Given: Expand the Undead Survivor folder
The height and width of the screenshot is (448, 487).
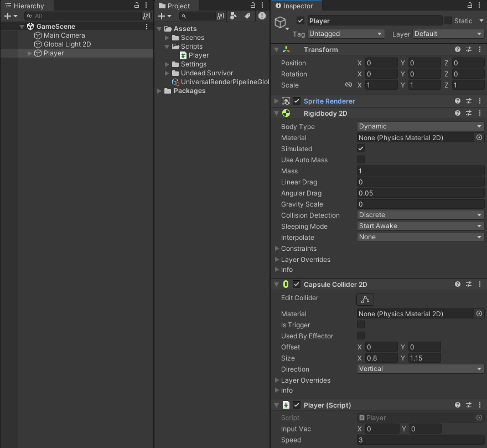Looking at the screenshot, I should click(x=167, y=73).
